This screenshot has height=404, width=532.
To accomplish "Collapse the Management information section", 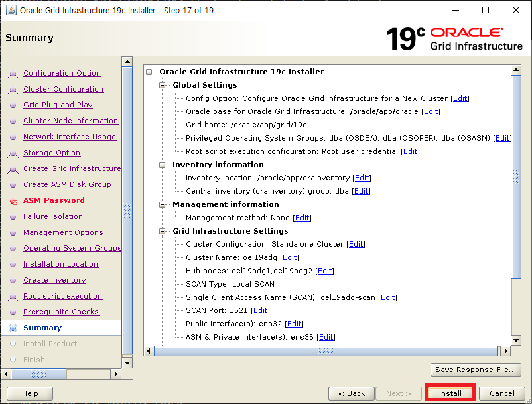I will point(162,204).
